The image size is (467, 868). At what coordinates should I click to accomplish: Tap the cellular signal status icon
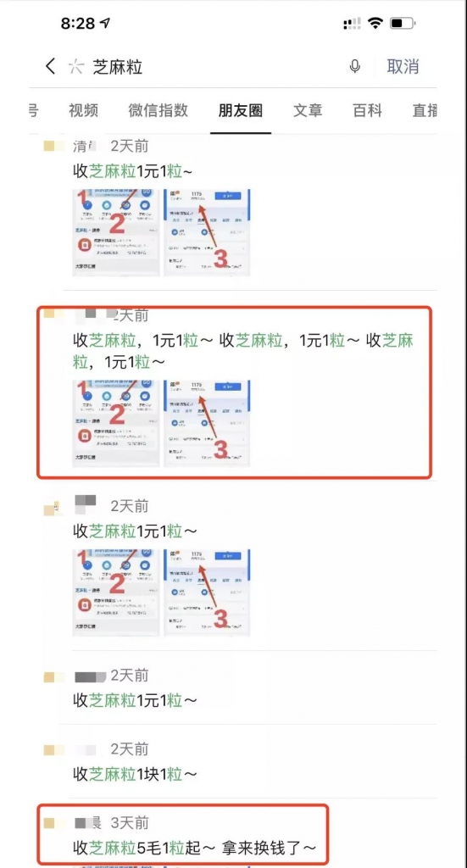352,23
